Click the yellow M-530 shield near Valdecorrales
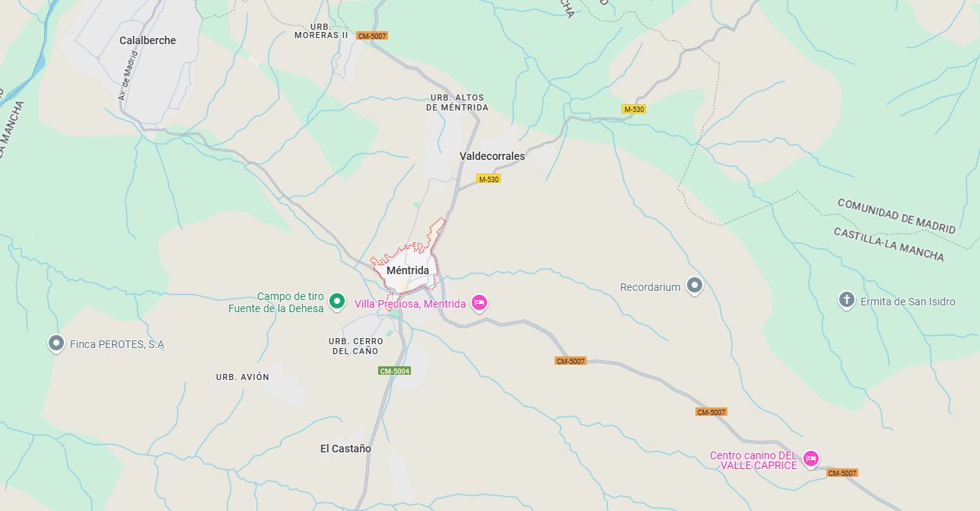 [x=488, y=179]
